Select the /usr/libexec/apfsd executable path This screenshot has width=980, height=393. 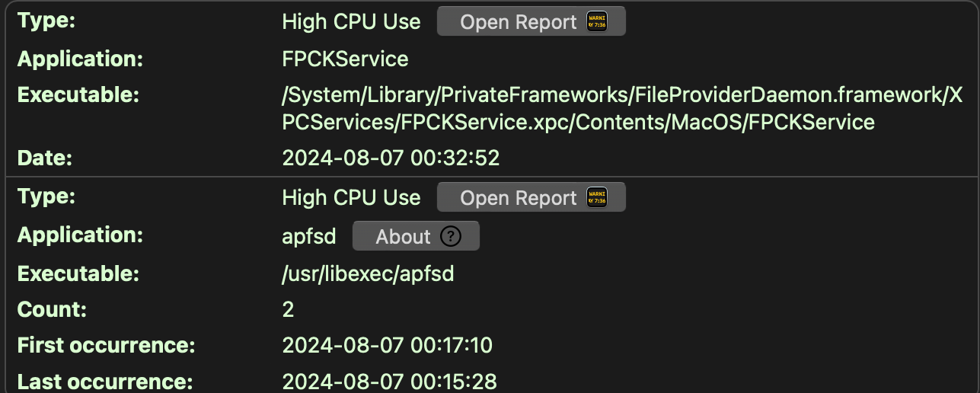368,274
